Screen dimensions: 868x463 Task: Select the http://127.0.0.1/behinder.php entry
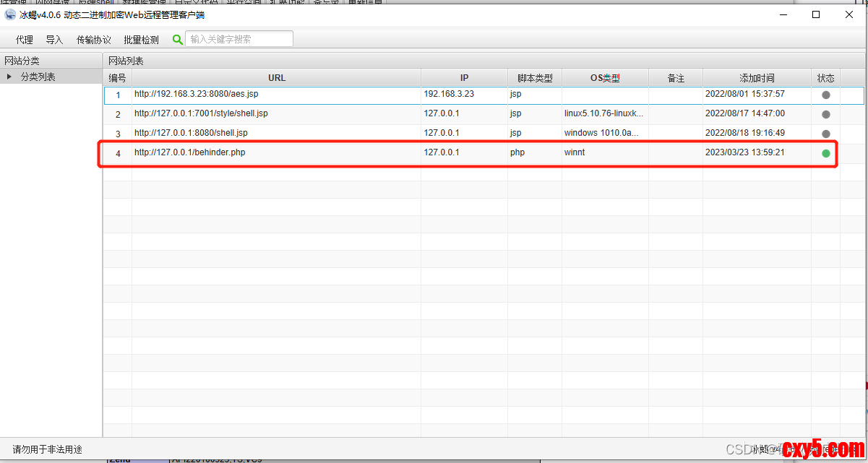[190, 153]
